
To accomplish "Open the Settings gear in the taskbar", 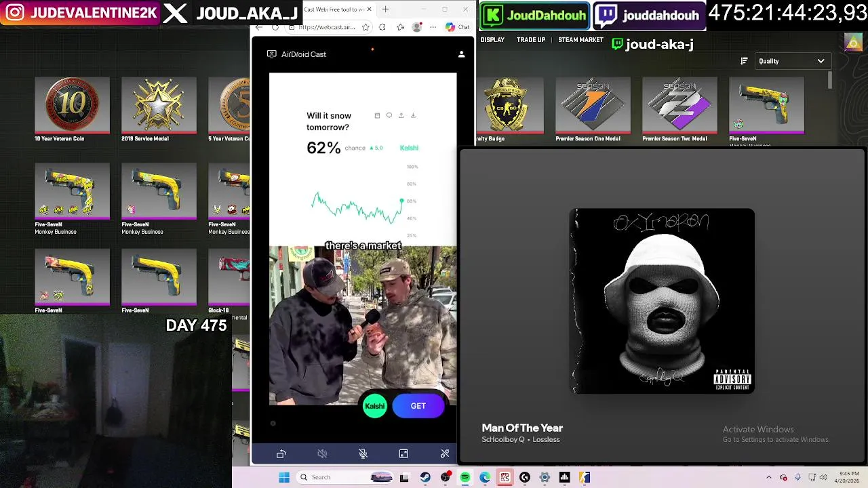I will coord(545,477).
